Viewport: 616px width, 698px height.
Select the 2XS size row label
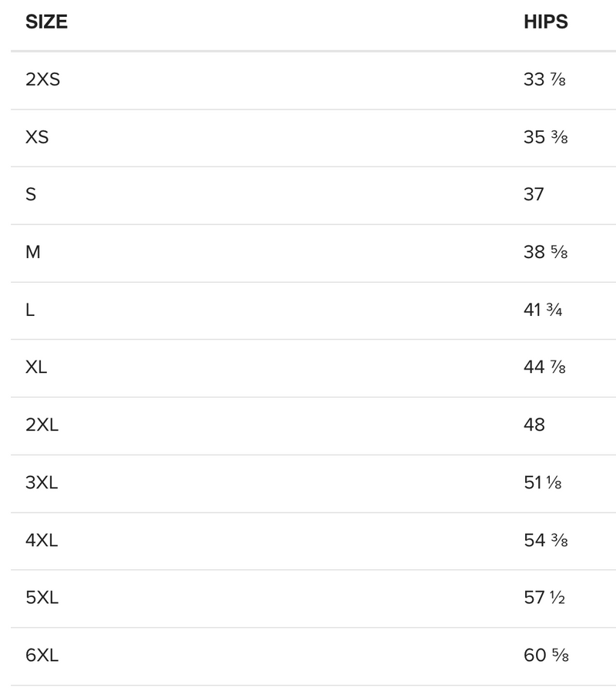pyautogui.click(x=42, y=79)
